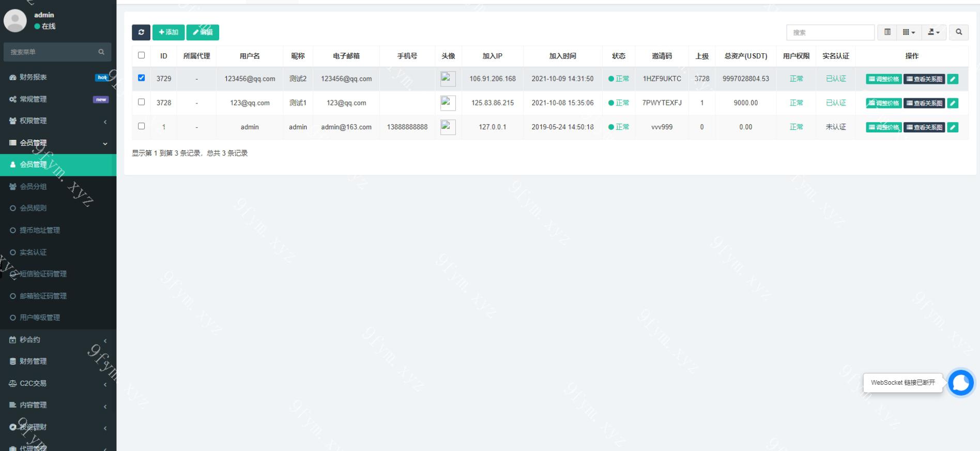Viewport: 980px width, 451px height.
Task: Click the green 编辑 edit button
Action: (203, 32)
